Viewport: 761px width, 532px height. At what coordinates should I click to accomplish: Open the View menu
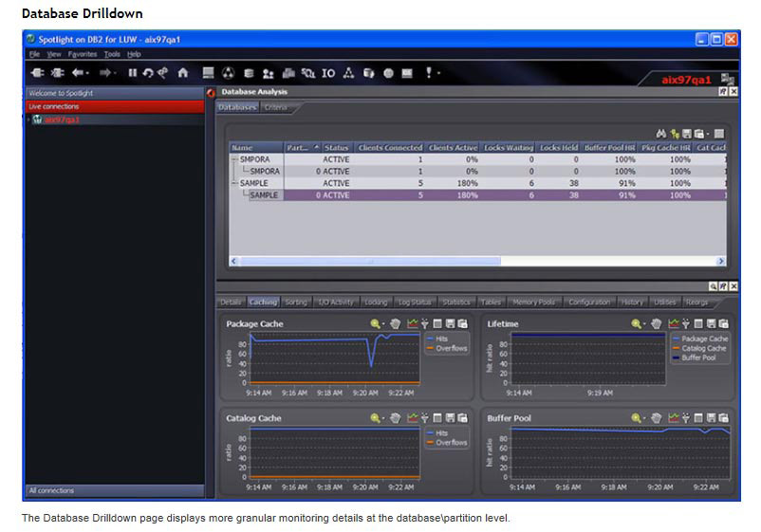coord(54,54)
